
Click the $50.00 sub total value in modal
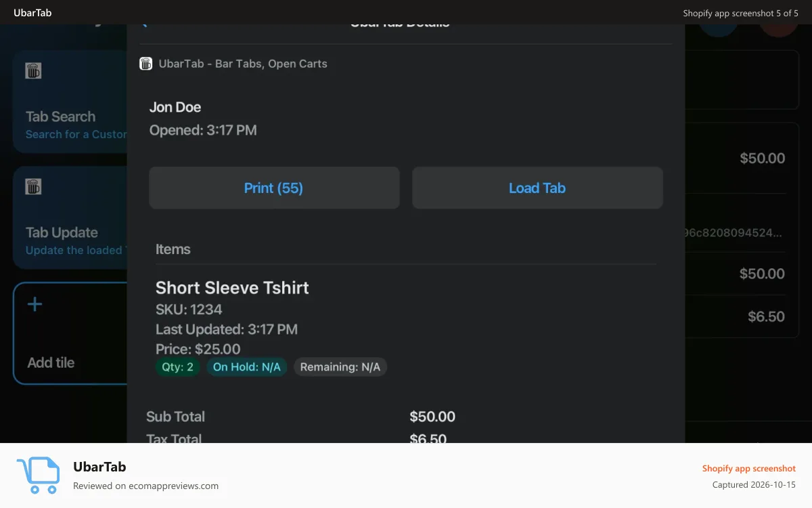[x=432, y=417]
